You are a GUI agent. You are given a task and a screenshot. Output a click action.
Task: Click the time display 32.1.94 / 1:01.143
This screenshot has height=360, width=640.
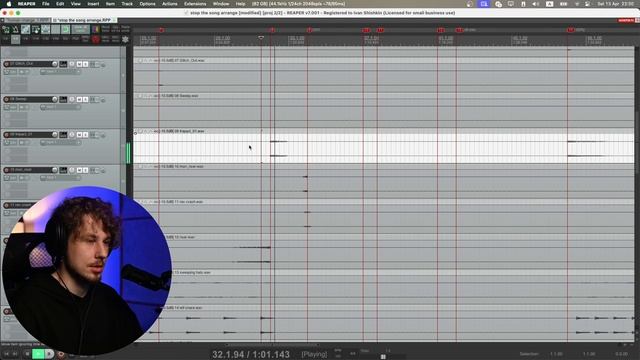pos(251,354)
